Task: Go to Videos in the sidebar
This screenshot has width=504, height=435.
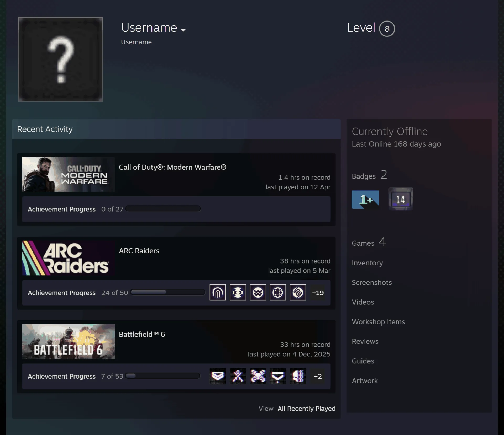Action: pos(363,302)
